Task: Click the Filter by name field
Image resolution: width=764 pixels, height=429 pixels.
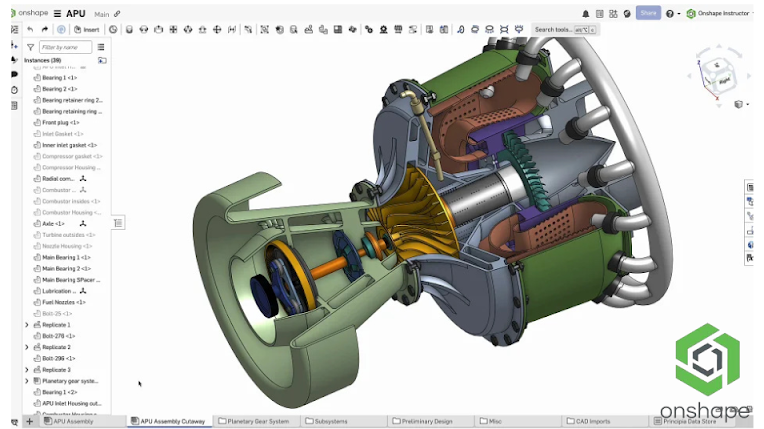Action: (65, 47)
